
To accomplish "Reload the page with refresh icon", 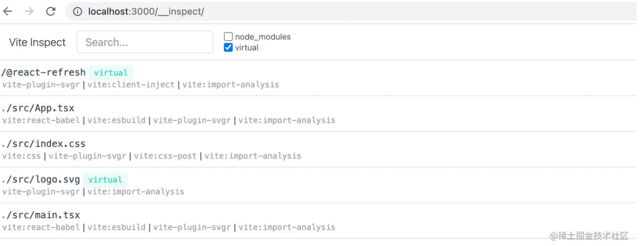I will point(51,11).
